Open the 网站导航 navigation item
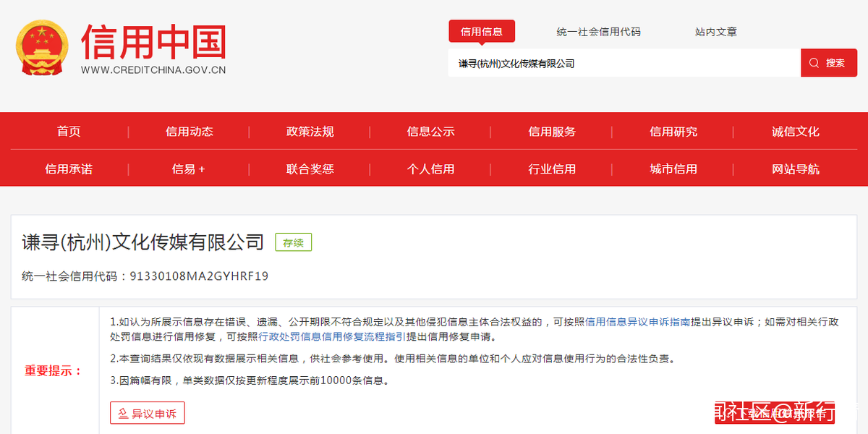The width and height of the screenshot is (868, 434). [x=796, y=169]
